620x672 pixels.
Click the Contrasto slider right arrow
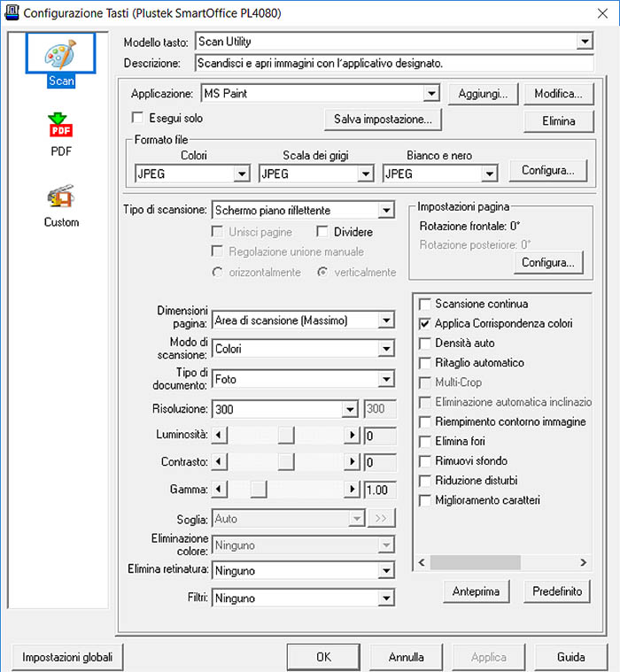coord(353,462)
